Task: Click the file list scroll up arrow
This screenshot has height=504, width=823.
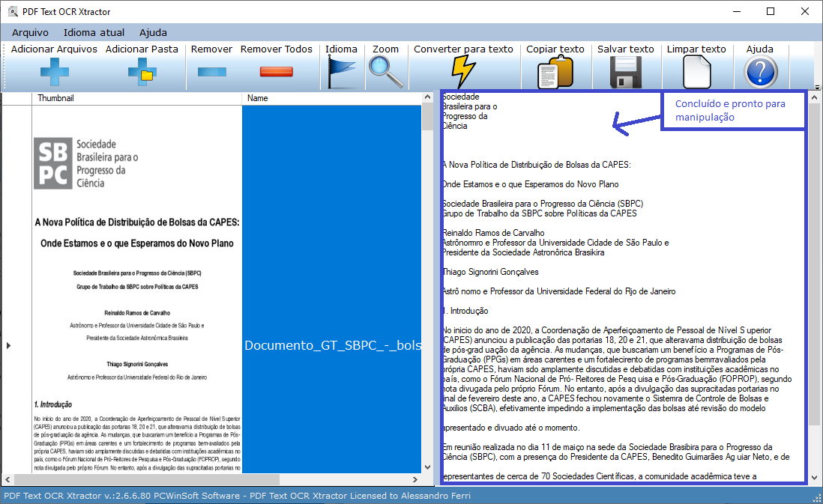Action: 427,97
